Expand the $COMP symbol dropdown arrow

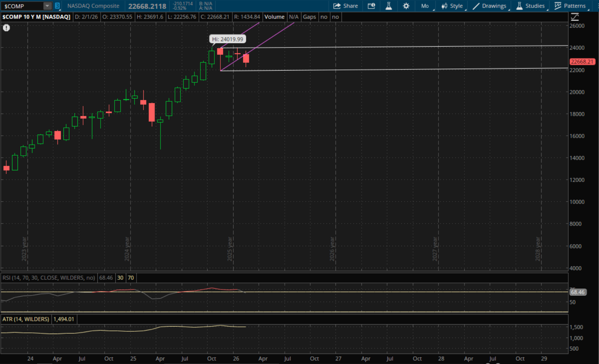point(47,6)
